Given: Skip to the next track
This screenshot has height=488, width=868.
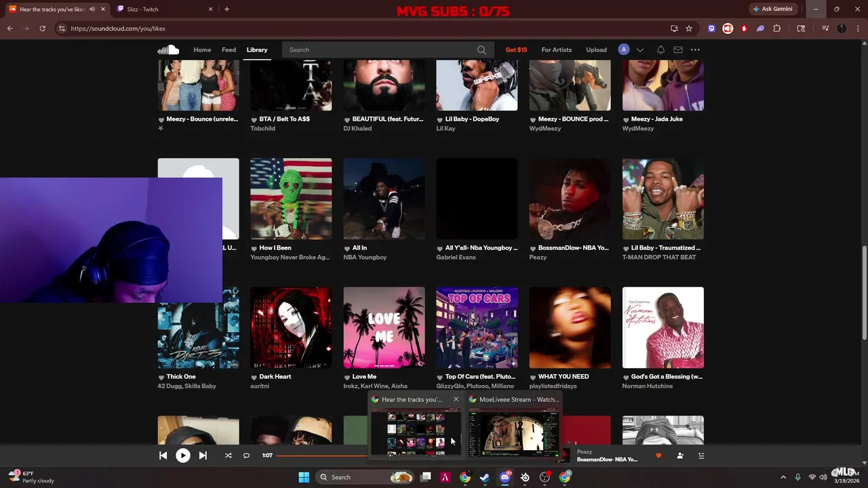Looking at the screenshot, I should point(203,455).
